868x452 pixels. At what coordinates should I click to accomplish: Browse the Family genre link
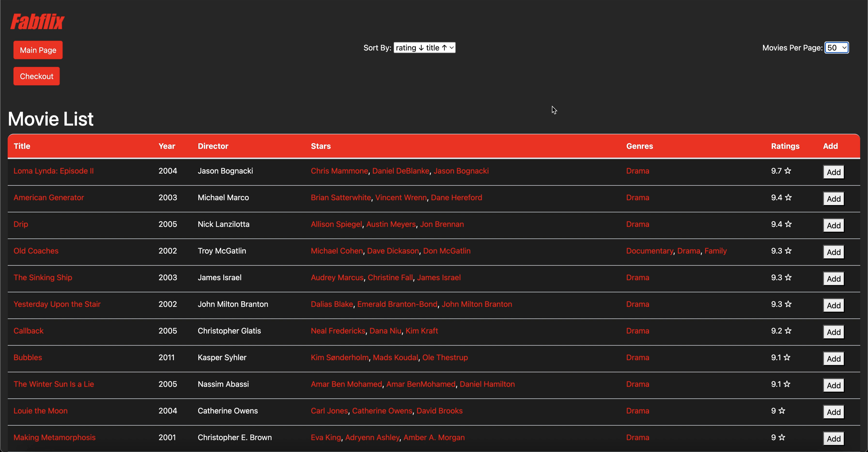click(x=715, y=251)
